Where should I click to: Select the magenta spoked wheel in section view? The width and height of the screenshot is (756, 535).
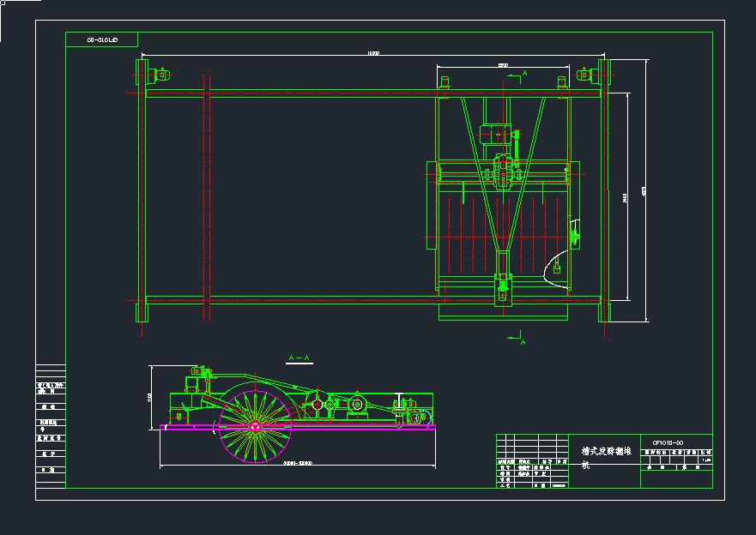(x=255, y=426)
